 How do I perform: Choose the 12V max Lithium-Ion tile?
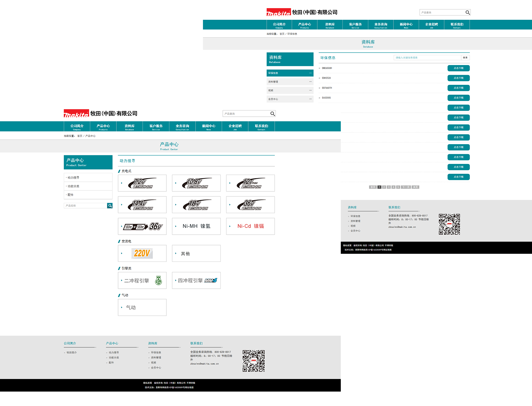(x=250, y=183)
